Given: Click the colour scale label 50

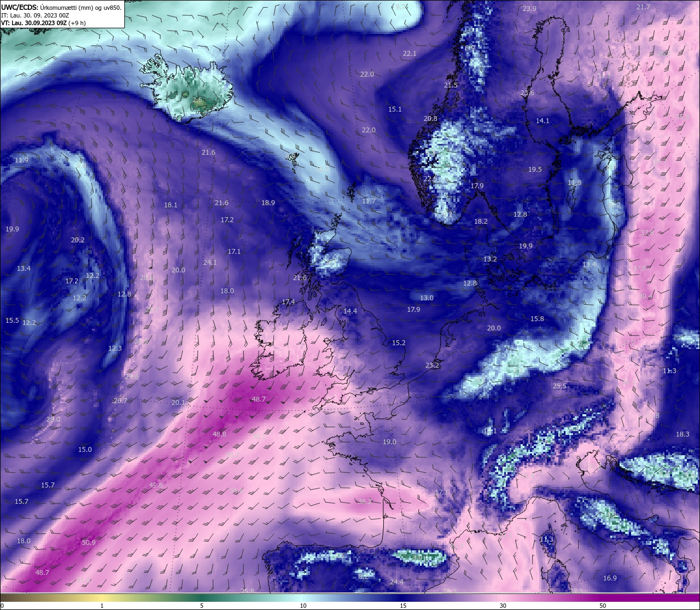Looking at the screenshot, I should 603,606.
